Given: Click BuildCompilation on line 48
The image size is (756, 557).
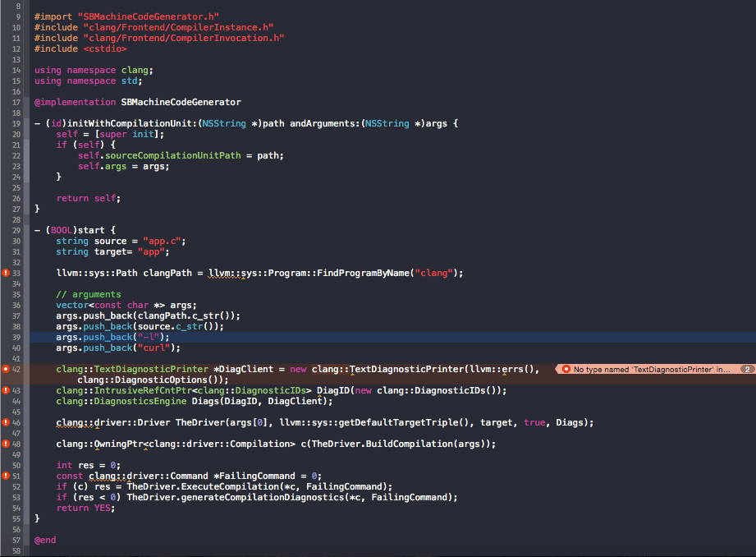Looking at the screenshot, I should (410, 444).
